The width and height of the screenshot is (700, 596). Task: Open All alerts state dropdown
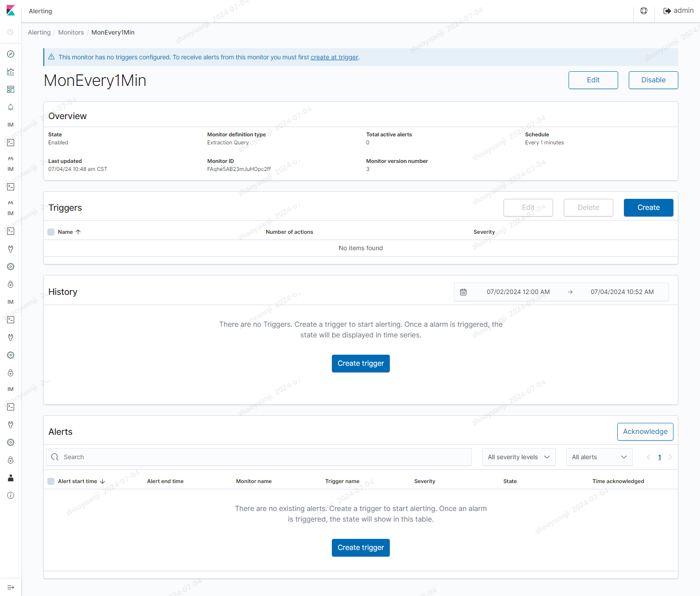tap(600, 457)
